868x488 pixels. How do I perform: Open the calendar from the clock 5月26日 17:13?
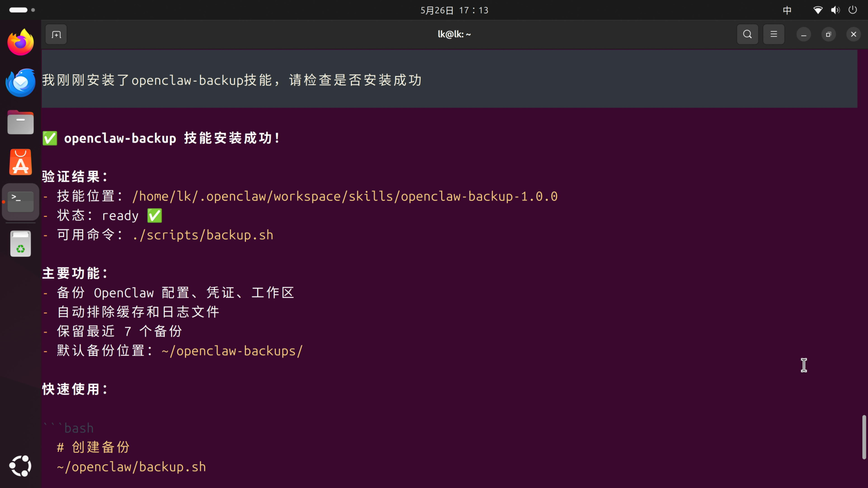(454, 10)
